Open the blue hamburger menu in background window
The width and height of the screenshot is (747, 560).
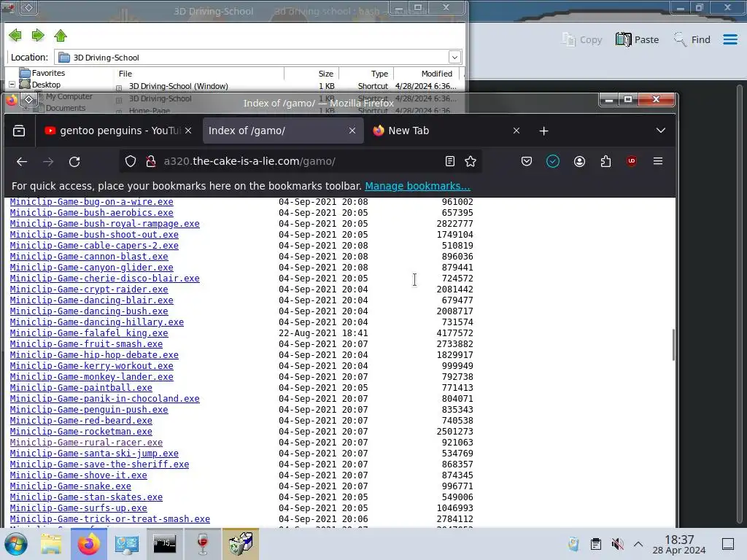tap(729, 39)
